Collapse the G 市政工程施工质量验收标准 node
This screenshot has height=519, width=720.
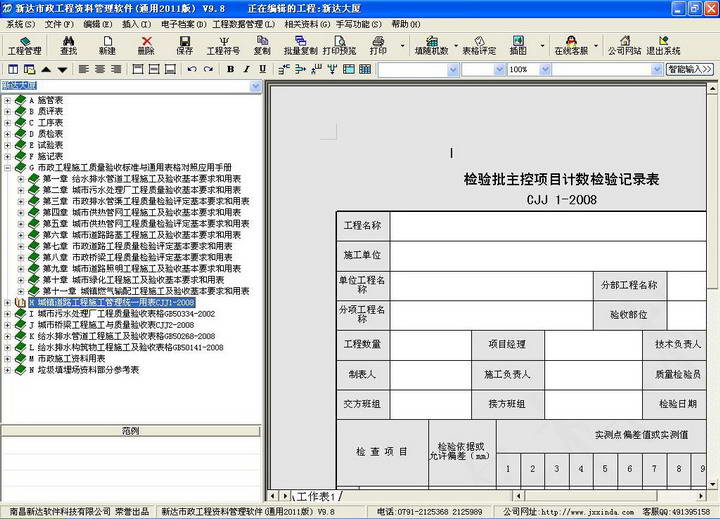click(7, 168)
